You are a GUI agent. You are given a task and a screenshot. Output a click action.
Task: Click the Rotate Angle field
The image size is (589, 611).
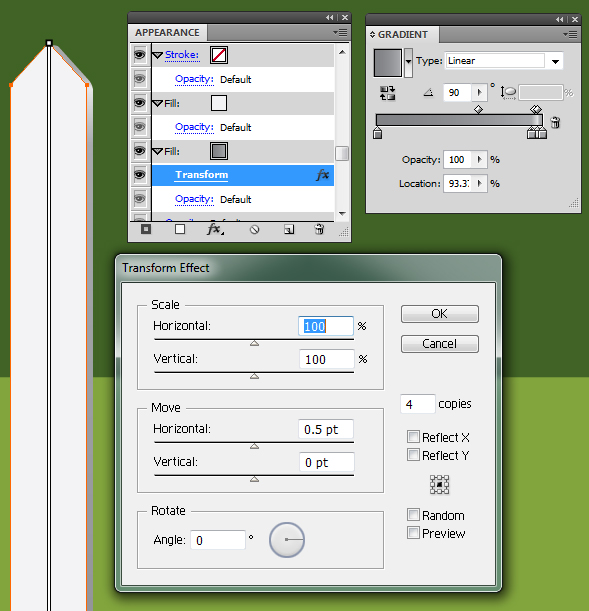click(x=218, y=540)
